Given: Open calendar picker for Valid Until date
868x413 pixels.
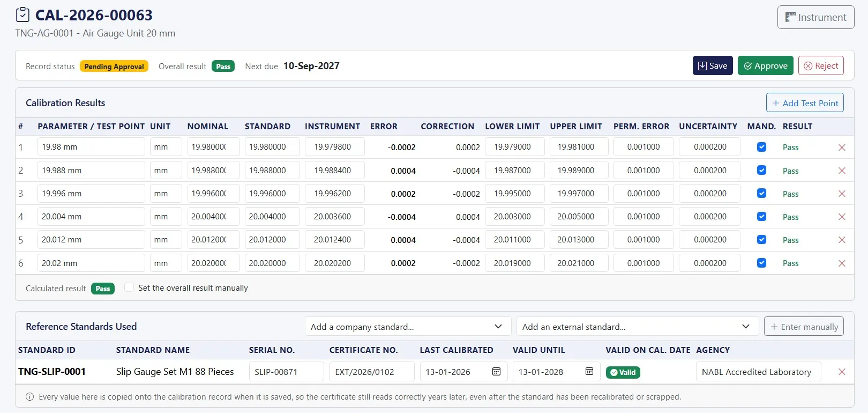Looking at the screenshot, I should coord(589,372).
